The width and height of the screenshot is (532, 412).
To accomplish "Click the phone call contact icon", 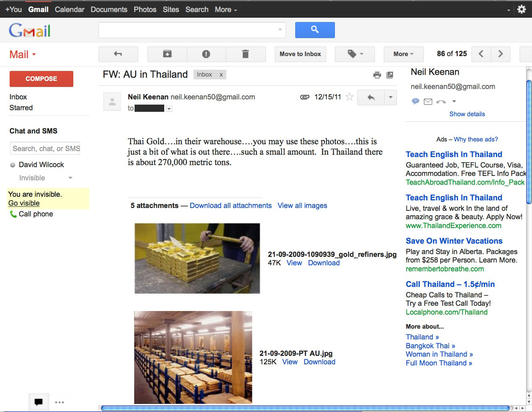I will 441,101.
